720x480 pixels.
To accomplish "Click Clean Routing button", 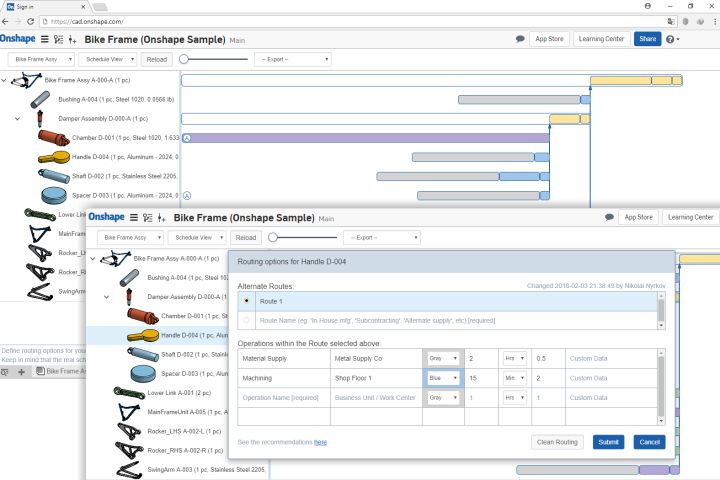I will (557, 442).
